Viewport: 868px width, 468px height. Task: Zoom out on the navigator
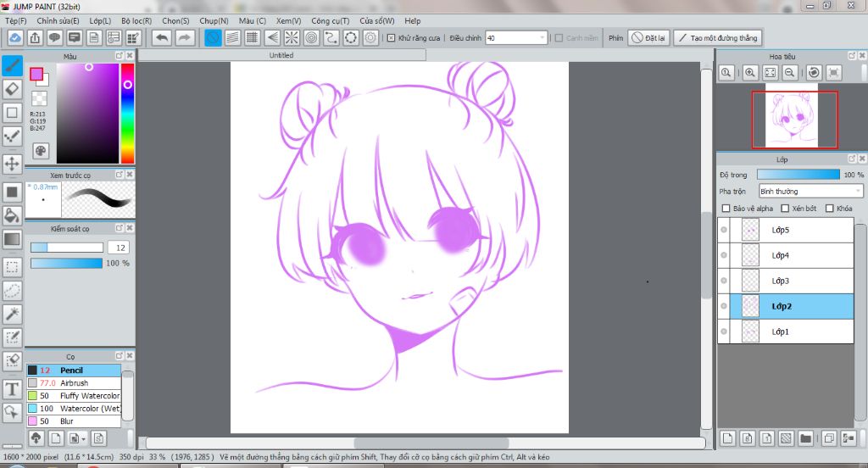pyautogui.click(x=790, y=73)
